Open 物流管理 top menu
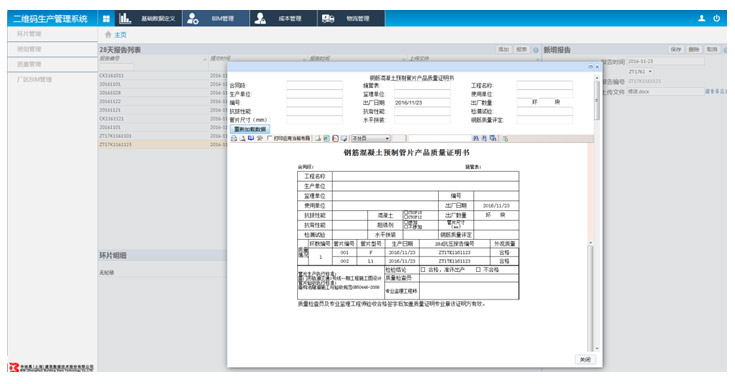This screenshot has width=735, height=384. (x=351, y=18)
